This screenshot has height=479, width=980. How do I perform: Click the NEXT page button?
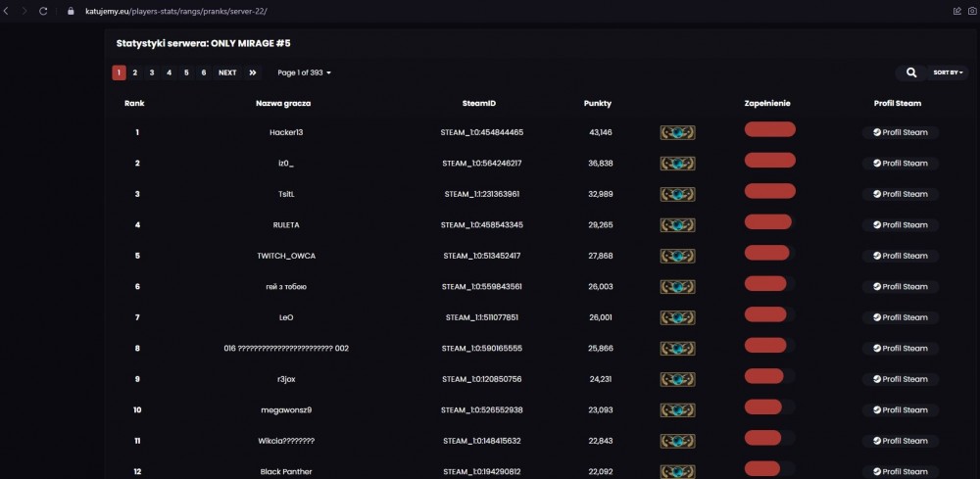tap(227, 72)
